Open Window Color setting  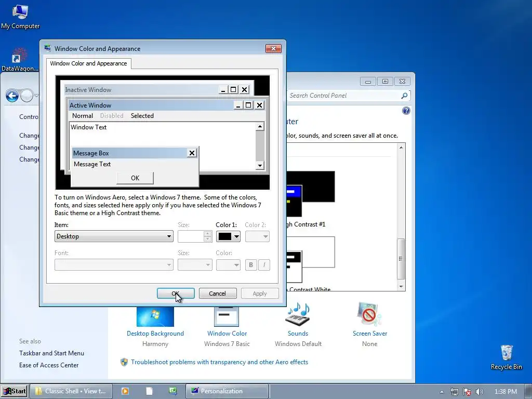pos(227,334)
